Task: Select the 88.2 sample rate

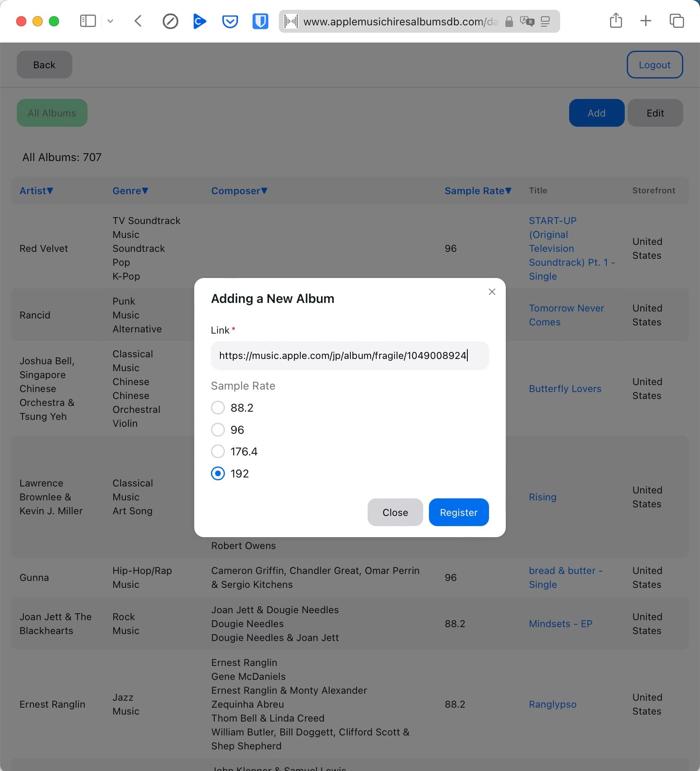Action: (218, 408)
